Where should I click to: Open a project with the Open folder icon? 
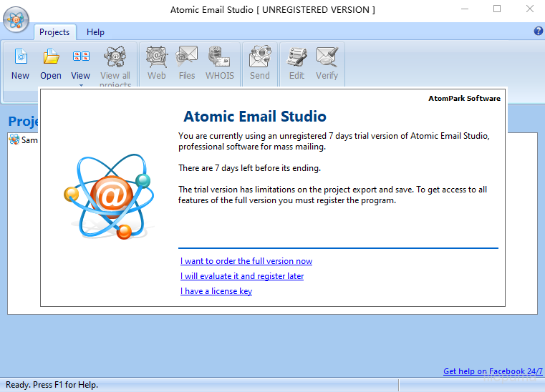tap(51, 57)
